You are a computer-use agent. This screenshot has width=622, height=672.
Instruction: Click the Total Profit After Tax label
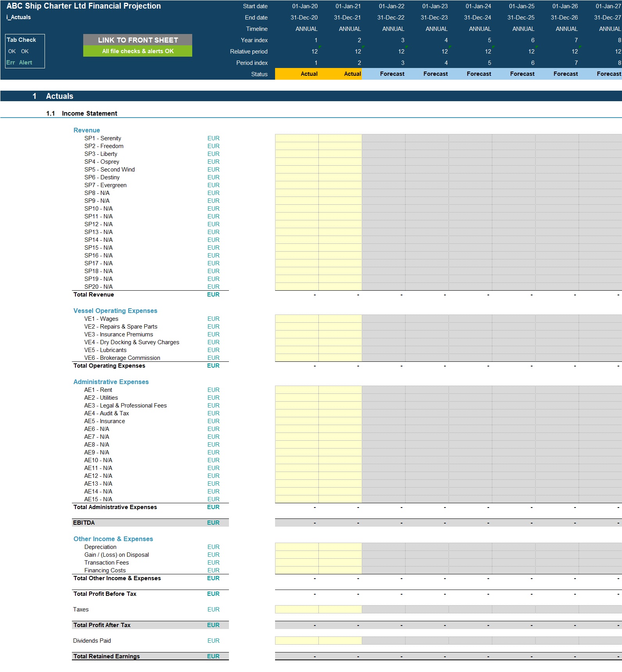pyautogui.click(x=102, y=625)
